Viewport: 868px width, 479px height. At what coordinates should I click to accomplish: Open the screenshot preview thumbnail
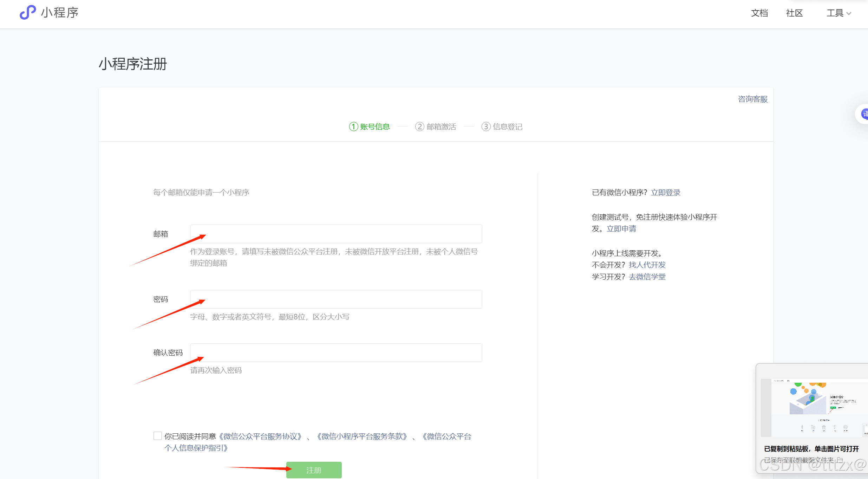coord(814,408)
